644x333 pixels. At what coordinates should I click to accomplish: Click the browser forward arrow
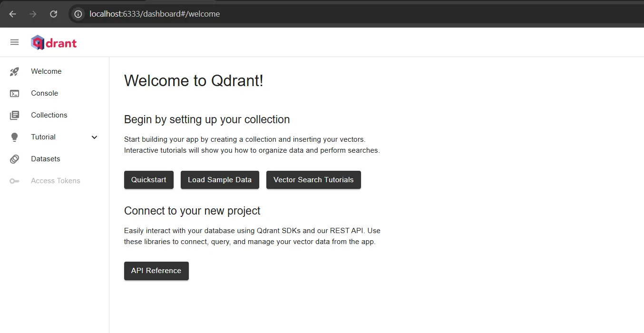(x=33, y=14)
